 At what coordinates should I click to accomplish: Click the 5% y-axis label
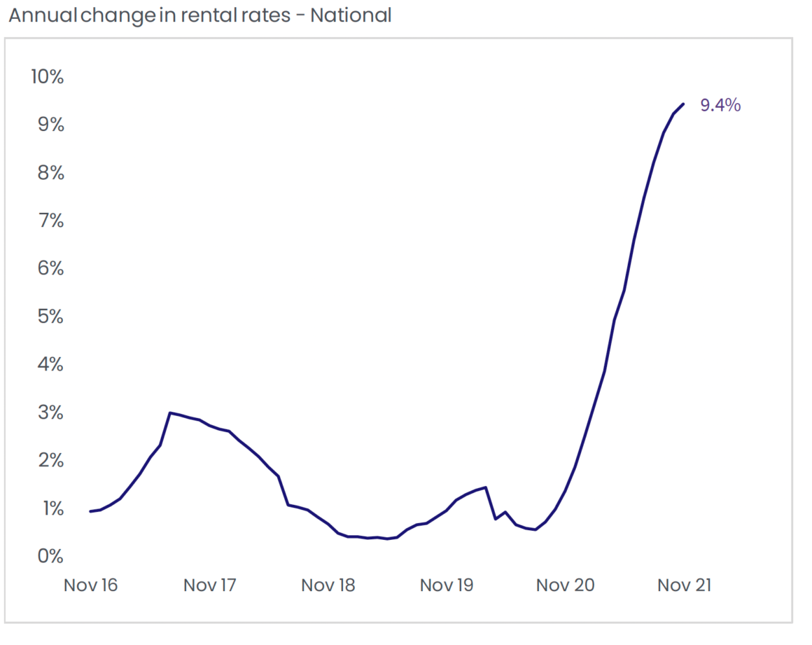click(50, 317)
